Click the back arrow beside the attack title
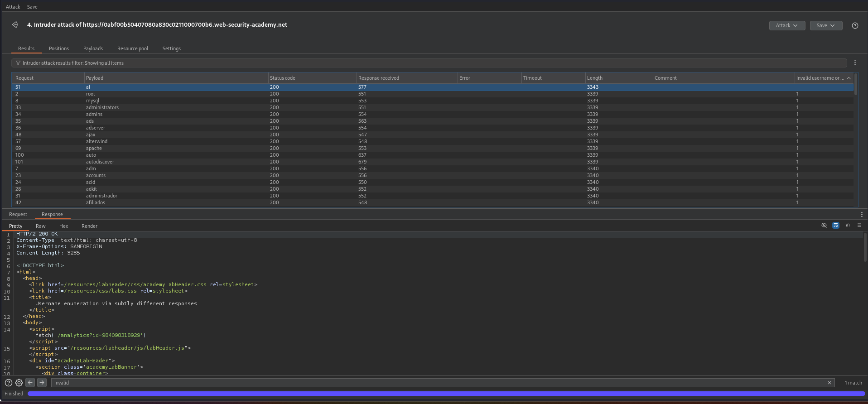The width and height of the screenshot is (868, 404). 15,25
